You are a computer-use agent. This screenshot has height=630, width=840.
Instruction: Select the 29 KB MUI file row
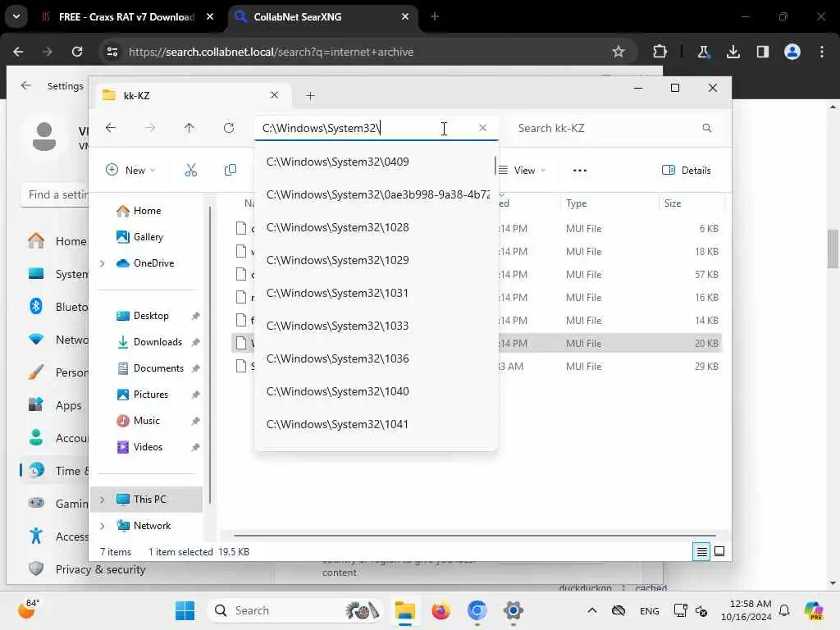click(477, 367)
